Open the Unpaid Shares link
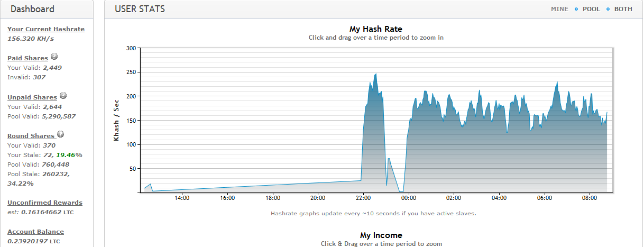The image size is (644, 247). (32, 97)
